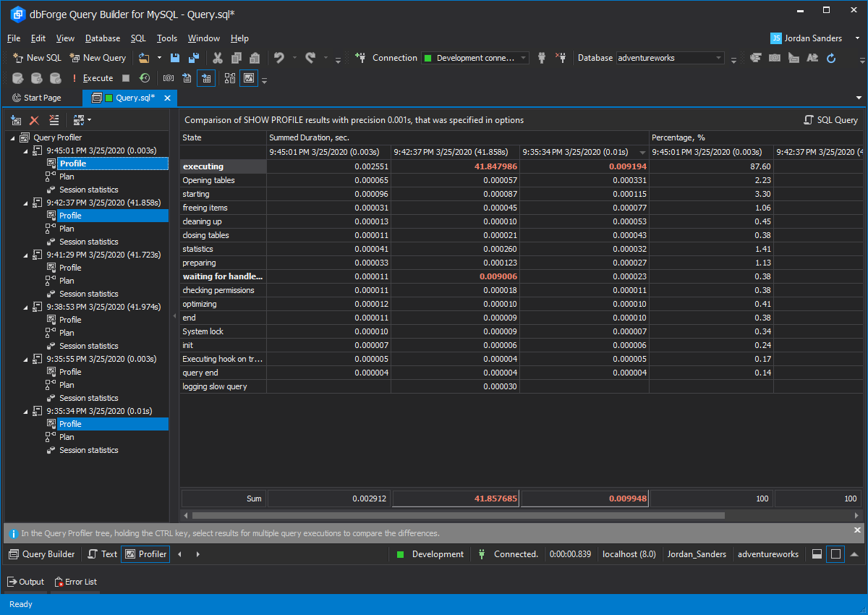Switch to the Text view tab
868x615 pixels.
[102, 554]
